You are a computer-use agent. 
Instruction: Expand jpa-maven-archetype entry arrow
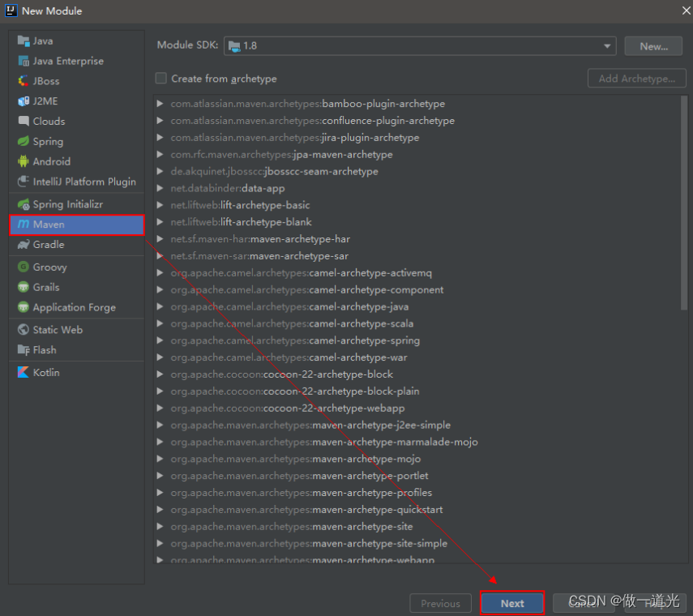tap(160, 154)
